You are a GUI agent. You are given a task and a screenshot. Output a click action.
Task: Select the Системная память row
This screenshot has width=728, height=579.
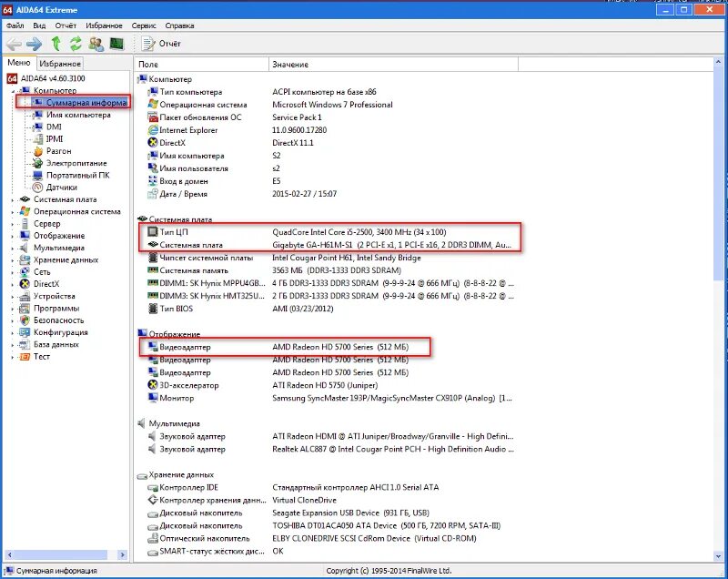(x=327, y=270)
